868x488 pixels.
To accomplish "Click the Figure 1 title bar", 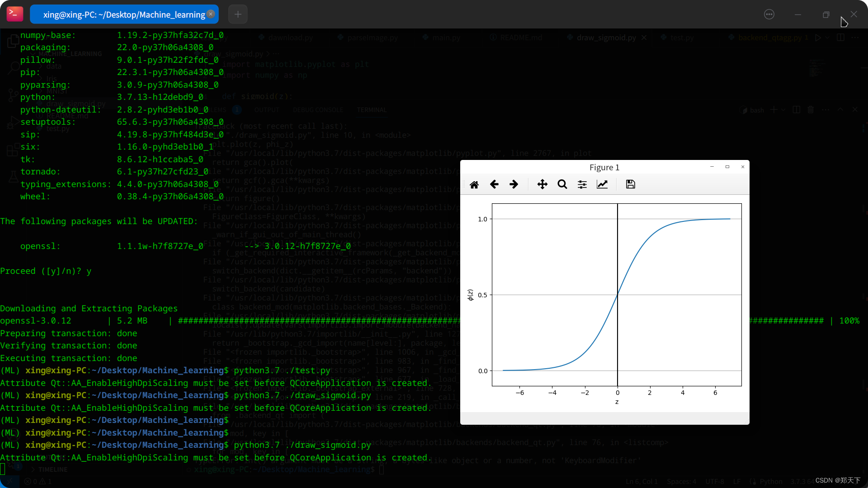I will pyautogui.click(x=604, y=167).
